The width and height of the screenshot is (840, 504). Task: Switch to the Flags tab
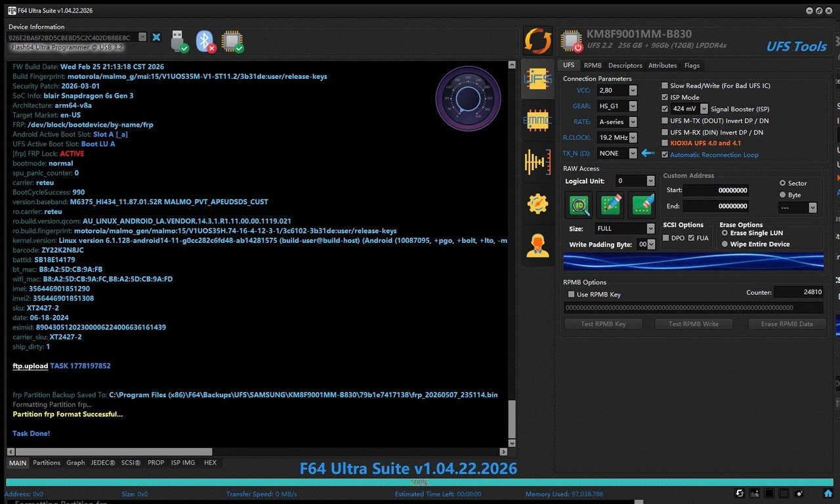(x=692, y=66)
